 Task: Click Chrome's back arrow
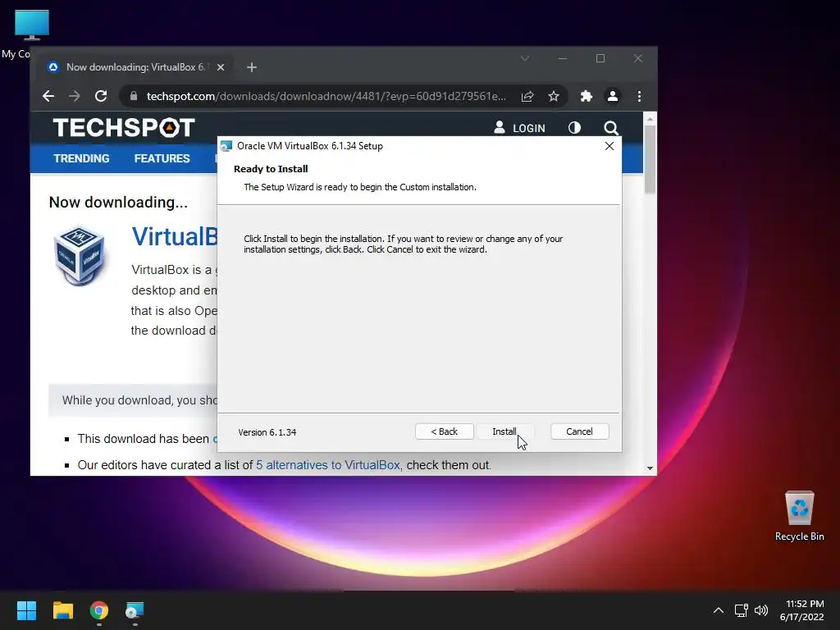[x=48, y=97]
